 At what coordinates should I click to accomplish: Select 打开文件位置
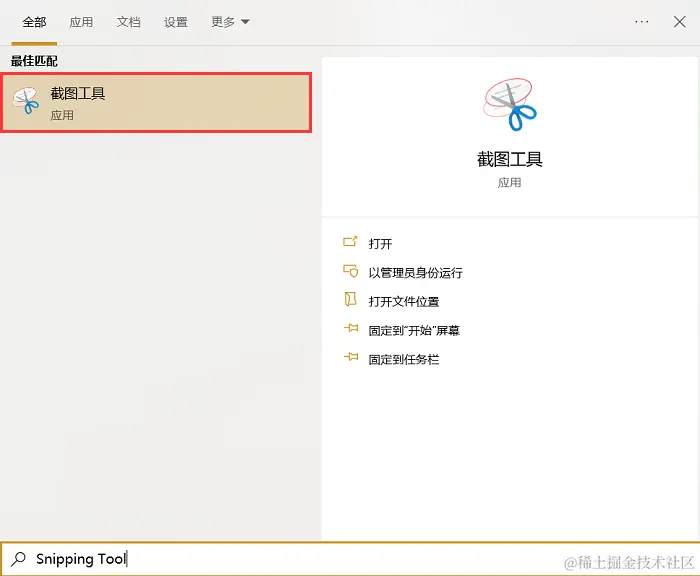[404, 302]
